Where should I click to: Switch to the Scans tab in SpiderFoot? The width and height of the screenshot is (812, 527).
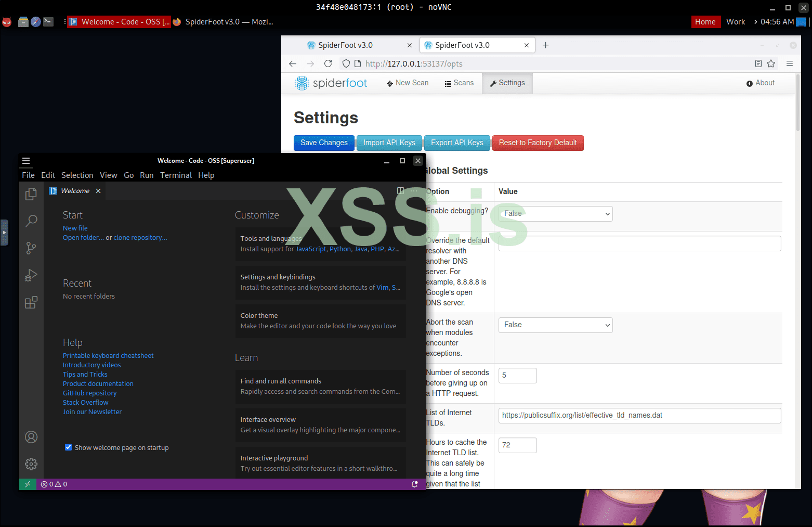click(459, 83)
